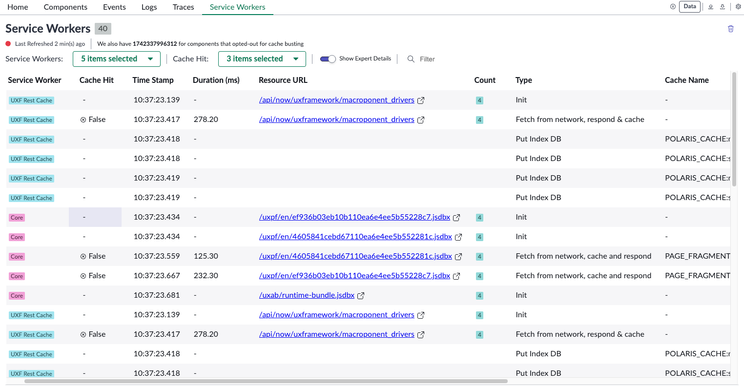Click horizontal scrollbar at table bottom
This screenshot has height=386, width=744.
pos(266,381)
